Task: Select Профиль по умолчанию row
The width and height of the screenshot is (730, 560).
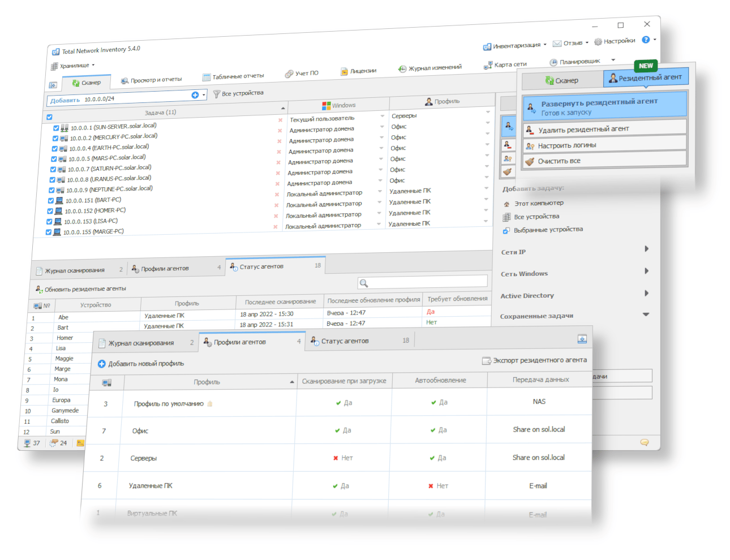Action: (x=340, y=403)
